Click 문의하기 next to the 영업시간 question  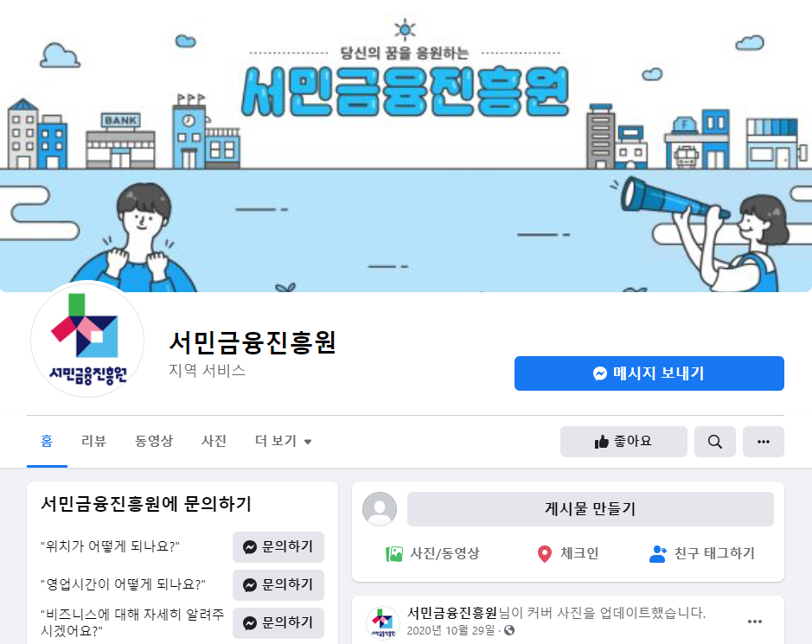tap(278, 585)
